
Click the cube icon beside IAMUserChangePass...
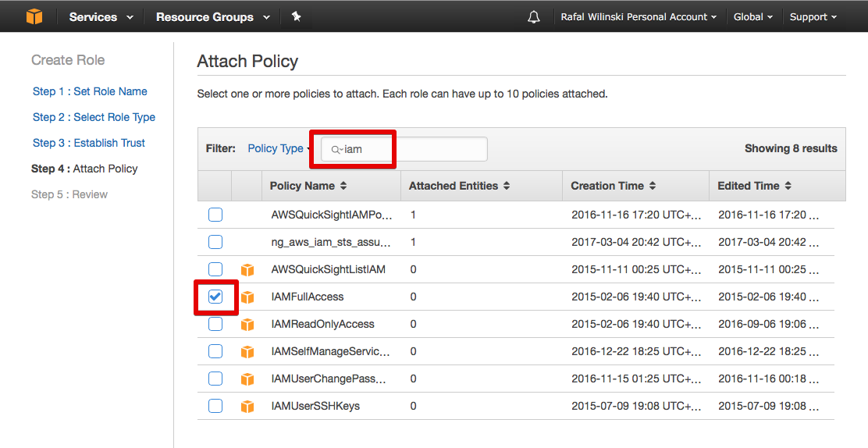[x=247, y=379]
